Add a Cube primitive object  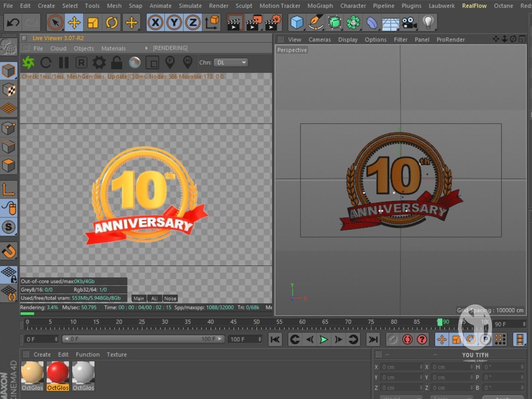(x=297, y=23)
